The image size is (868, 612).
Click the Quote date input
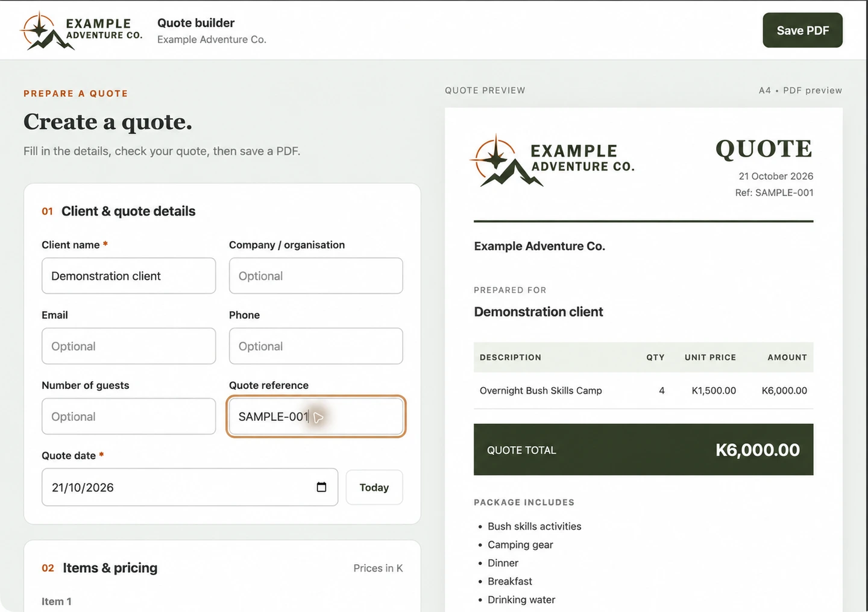[x=189, y=487]
